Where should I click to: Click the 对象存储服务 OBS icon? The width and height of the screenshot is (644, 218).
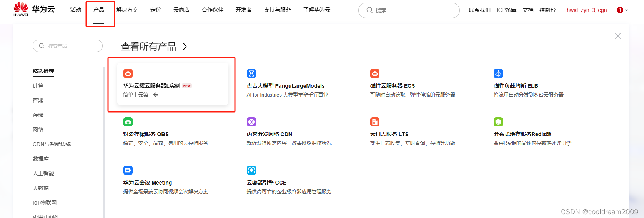128,121
